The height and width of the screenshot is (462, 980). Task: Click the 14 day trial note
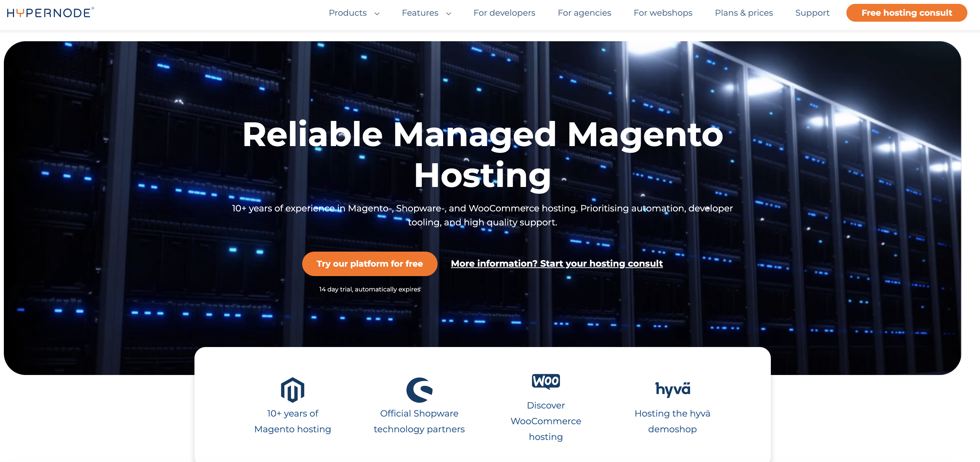pyautogui.click(x=369, y=289)
